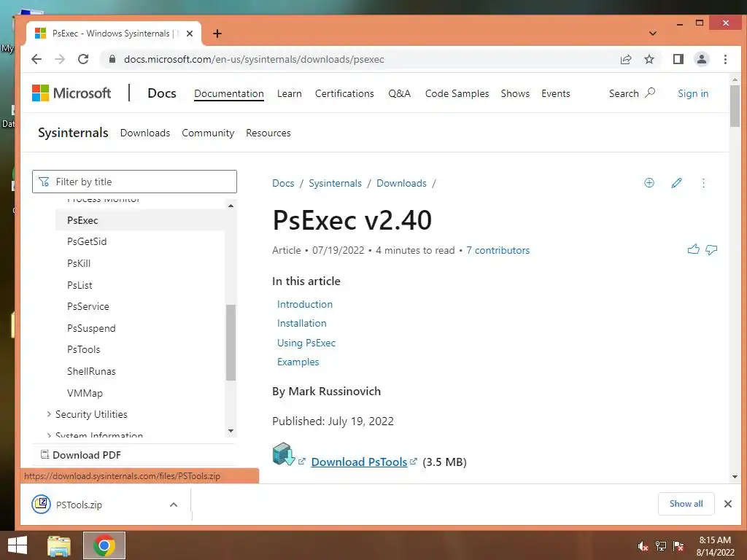Click the Search magnifier on Docs

pos(650,93)
